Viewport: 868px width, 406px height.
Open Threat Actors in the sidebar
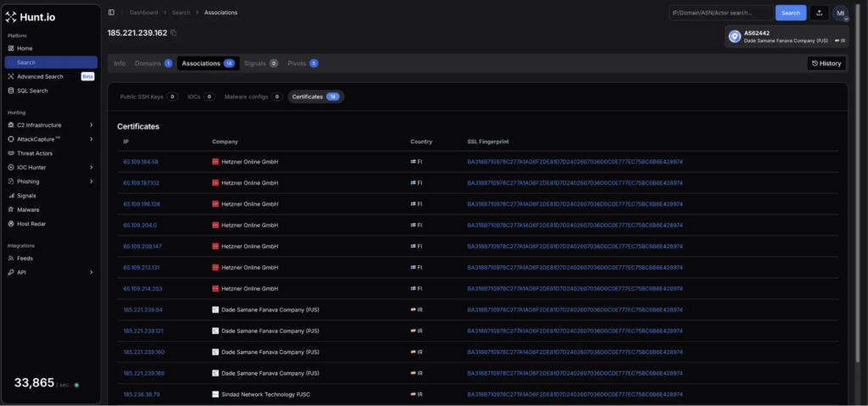36,153
